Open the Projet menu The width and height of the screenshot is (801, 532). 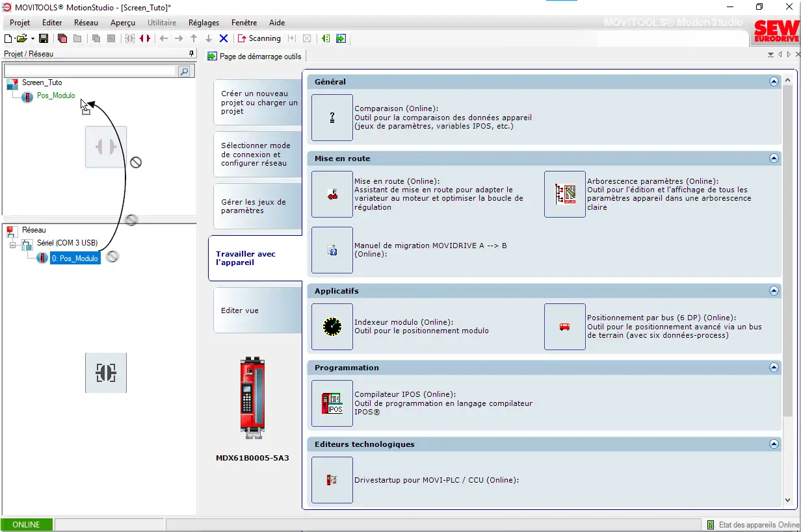pos(20,23)
